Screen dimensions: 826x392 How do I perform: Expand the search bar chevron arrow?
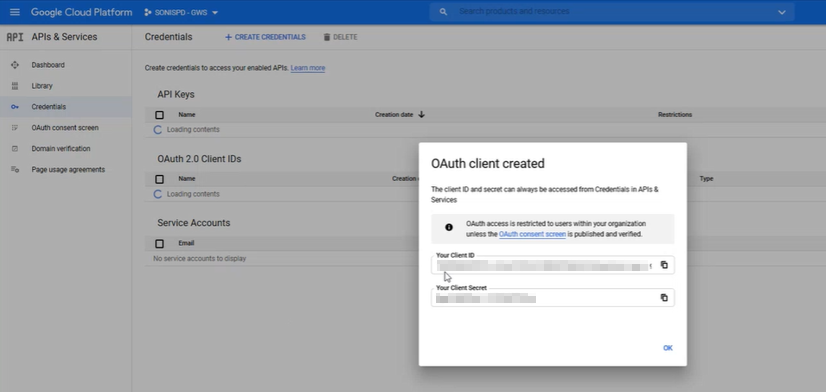coord(782,12)
